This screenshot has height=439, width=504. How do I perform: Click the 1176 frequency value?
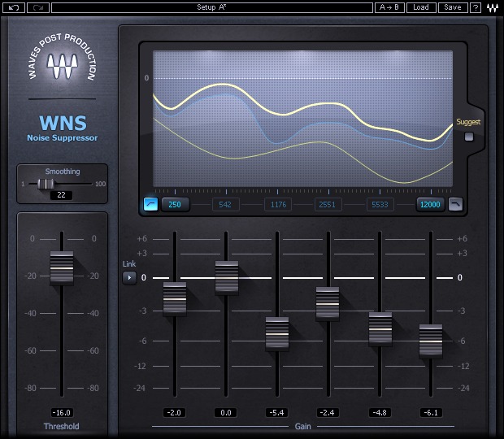(x=278, y=204)
